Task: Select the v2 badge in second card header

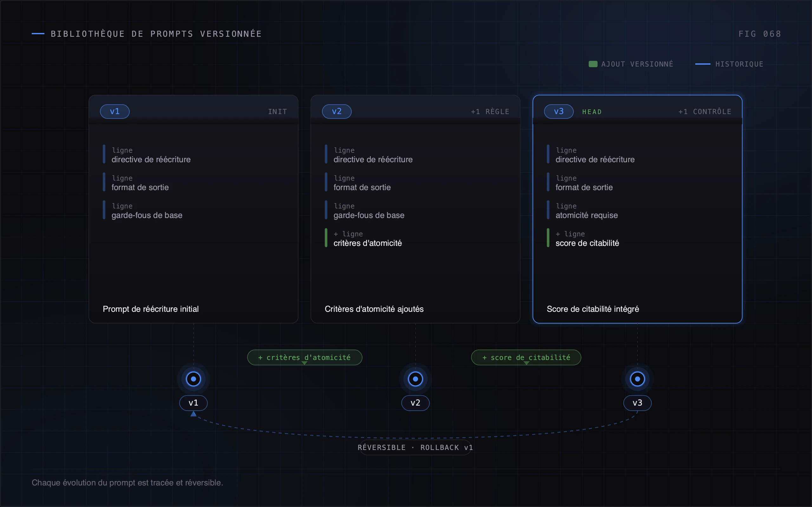Action: click(x=337, y=111)
